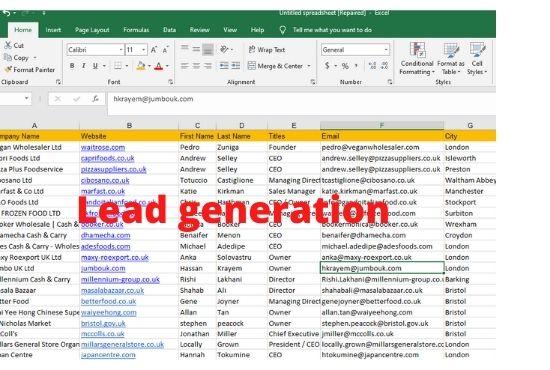The width and height of the screenshot is (550, 370).
Task: Apply the red Font Color
Action: (x=159, y=66)
